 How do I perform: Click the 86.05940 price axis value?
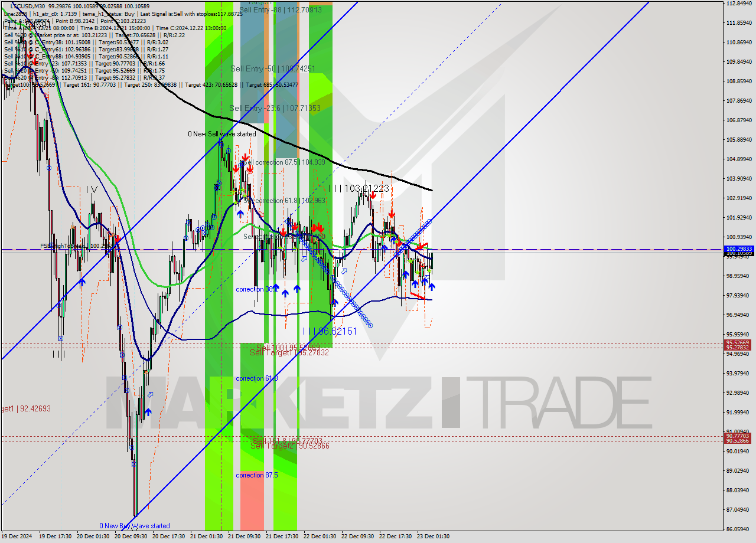pyautogui.click(x=739, y=529)
